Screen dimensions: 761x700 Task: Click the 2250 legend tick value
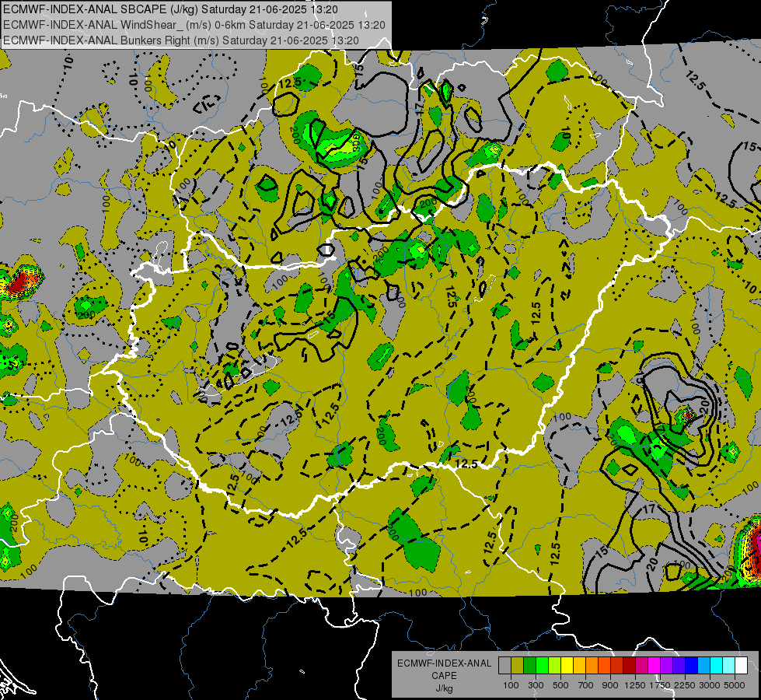685,685
